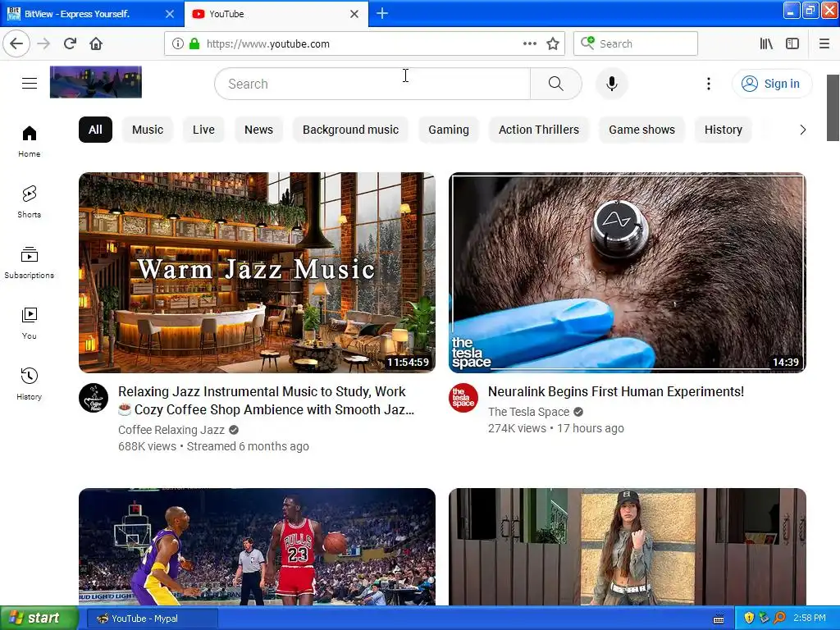Select the Background music chip

pos(350,130)
